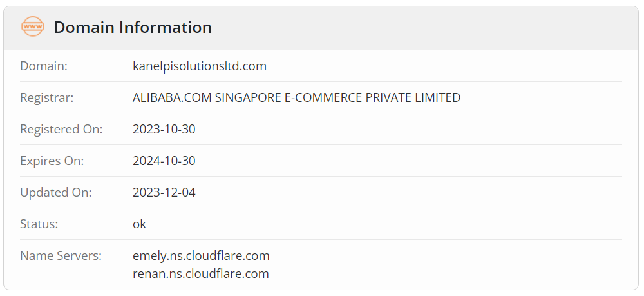Click the word Domain in the panel title
The height and width of the screenshot is (296, 644).
click(x=84, y=28)
